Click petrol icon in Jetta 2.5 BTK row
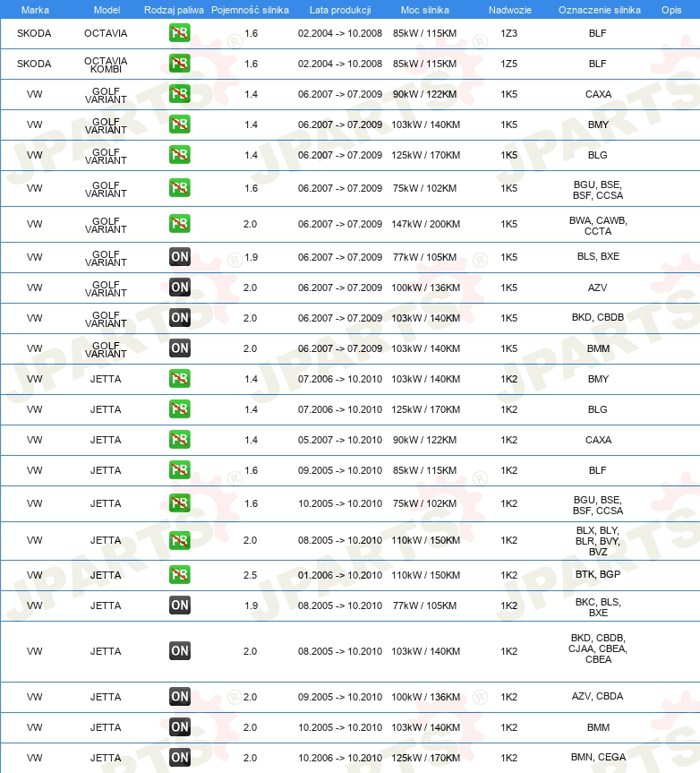700x773 pixels. (179, 575)
